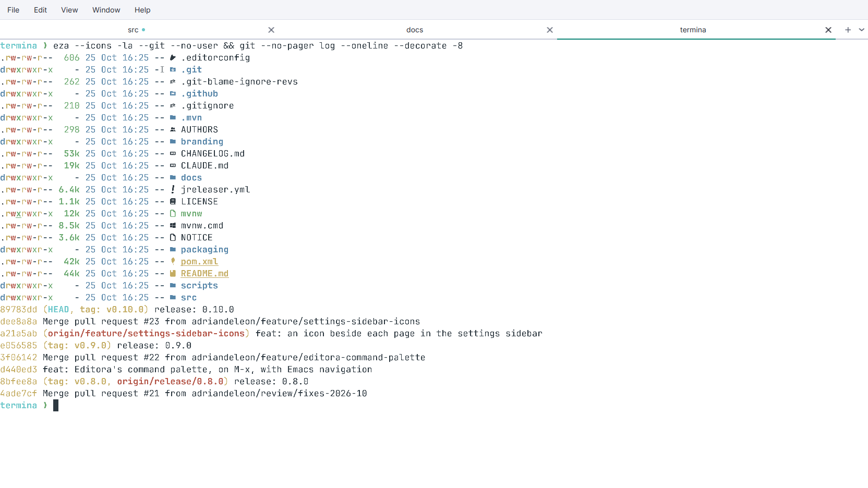Click the CHANGELOG.md markdown icon

(173, 154)
